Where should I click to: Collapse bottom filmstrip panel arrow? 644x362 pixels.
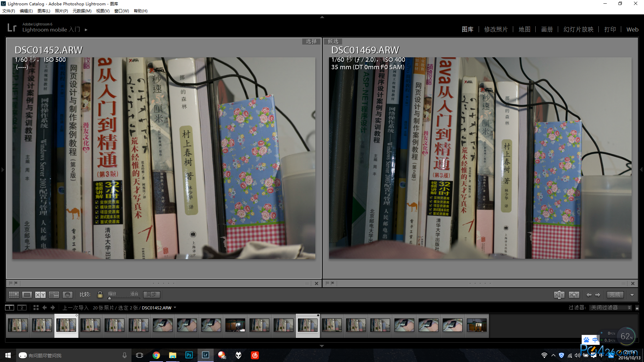(x=322, y=346)
